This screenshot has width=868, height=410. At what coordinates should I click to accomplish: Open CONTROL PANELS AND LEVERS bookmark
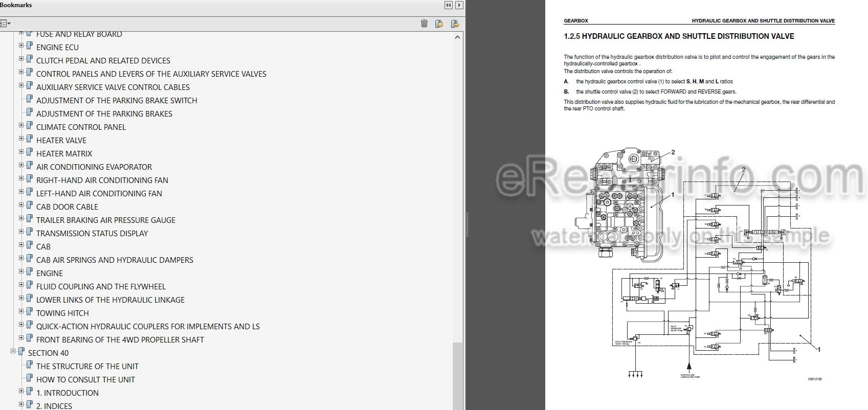pyautogui.click(x=151, y=74)
